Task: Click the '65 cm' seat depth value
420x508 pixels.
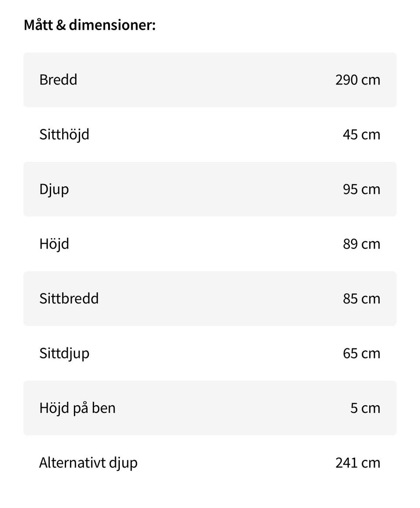Action: coord(361,353)
